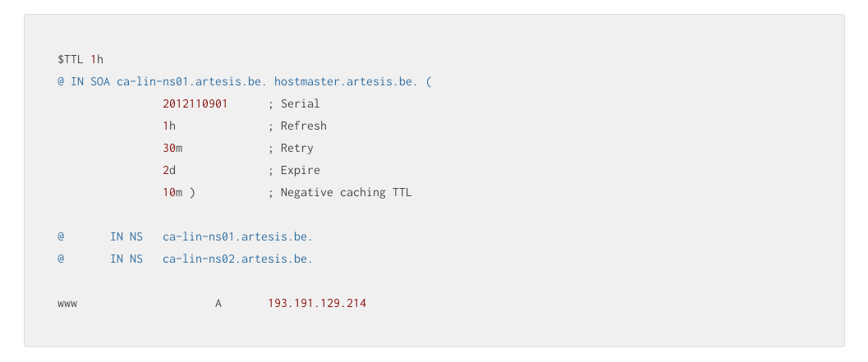Click the www hostname entry
The width and height of the screenshot is (868, 362).
coord(67,304)
